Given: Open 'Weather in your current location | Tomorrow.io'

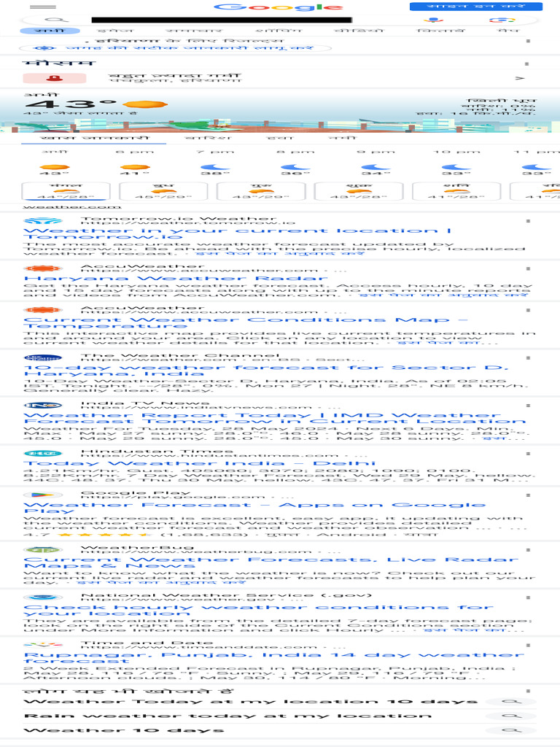Looking at the screenshot, I should point(237,233).
